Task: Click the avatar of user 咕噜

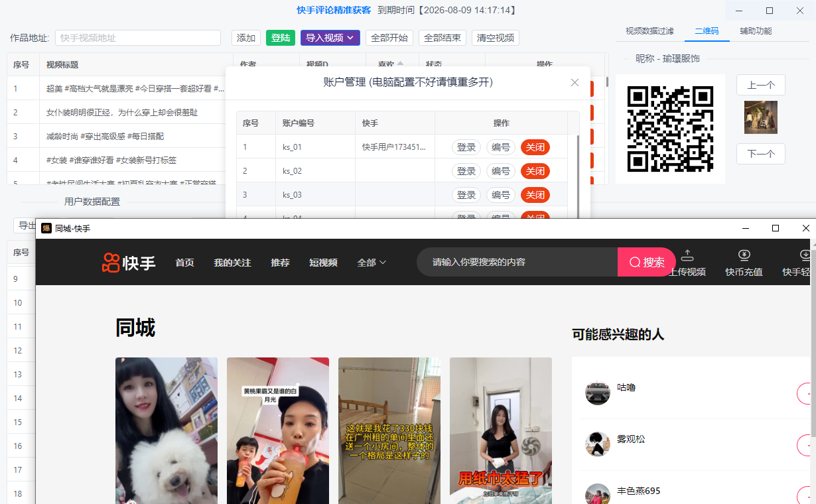Action: click(x=598, y=392)
